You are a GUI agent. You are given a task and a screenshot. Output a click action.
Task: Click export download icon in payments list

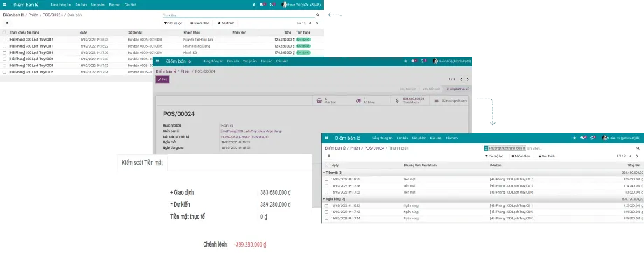coord(328,156)
